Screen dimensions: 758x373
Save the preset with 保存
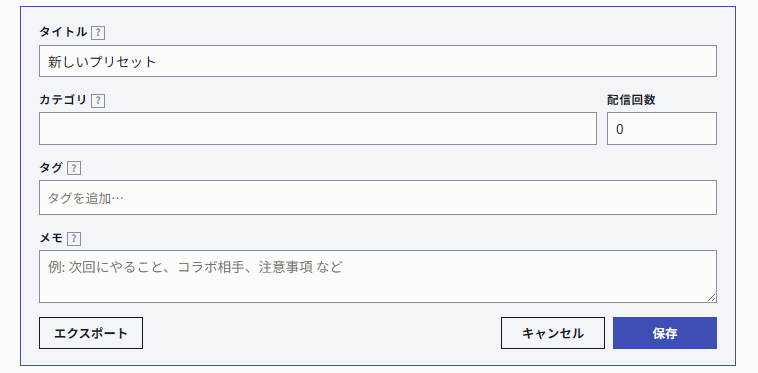665,333
